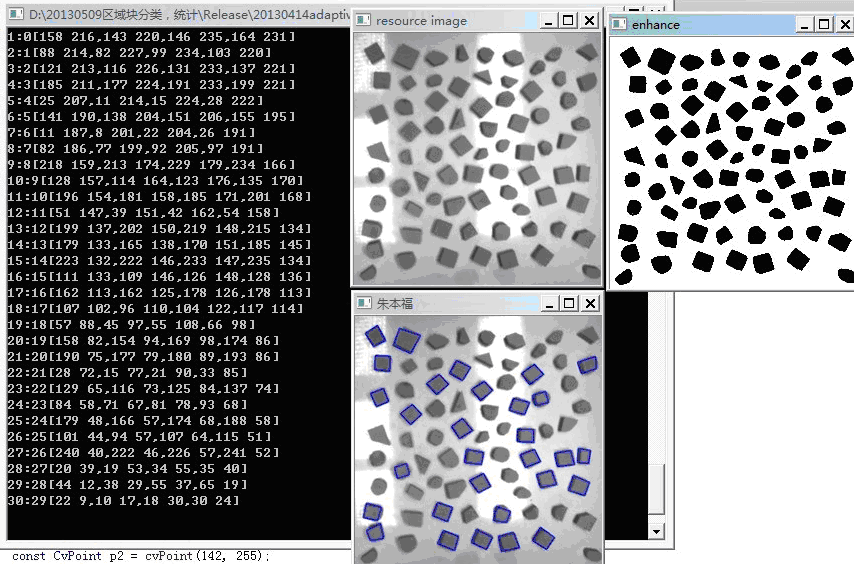Screen dimensions: 861x565
Task: Click console line 29:28[44 12,38 29
Action: (127, 484)
